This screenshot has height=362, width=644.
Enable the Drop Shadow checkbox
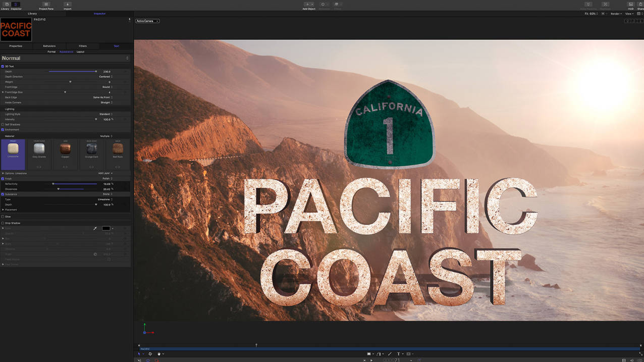[3, 223]
